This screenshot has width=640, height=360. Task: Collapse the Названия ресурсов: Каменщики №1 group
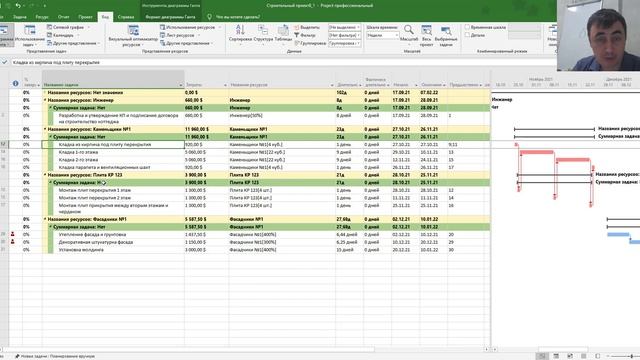pos(45,129)
